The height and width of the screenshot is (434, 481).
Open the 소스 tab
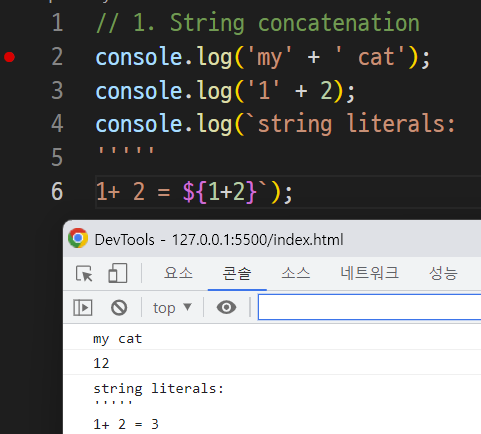(x=296, y=273)
